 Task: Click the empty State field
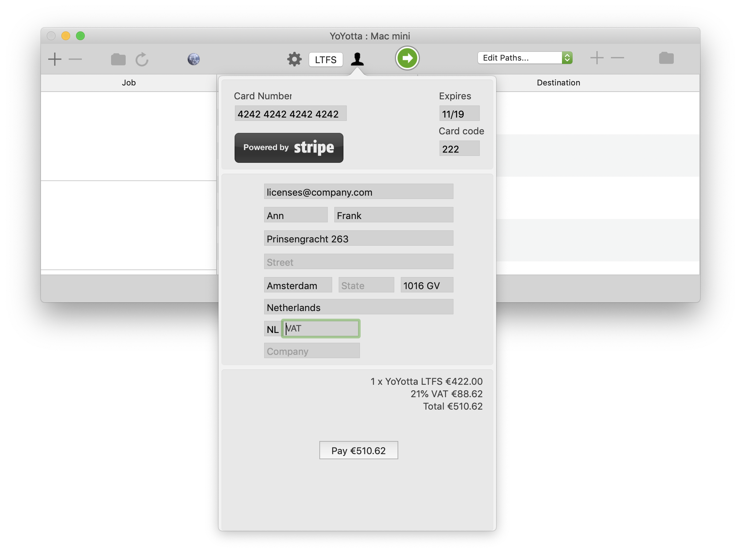click(x=366, y=285)
